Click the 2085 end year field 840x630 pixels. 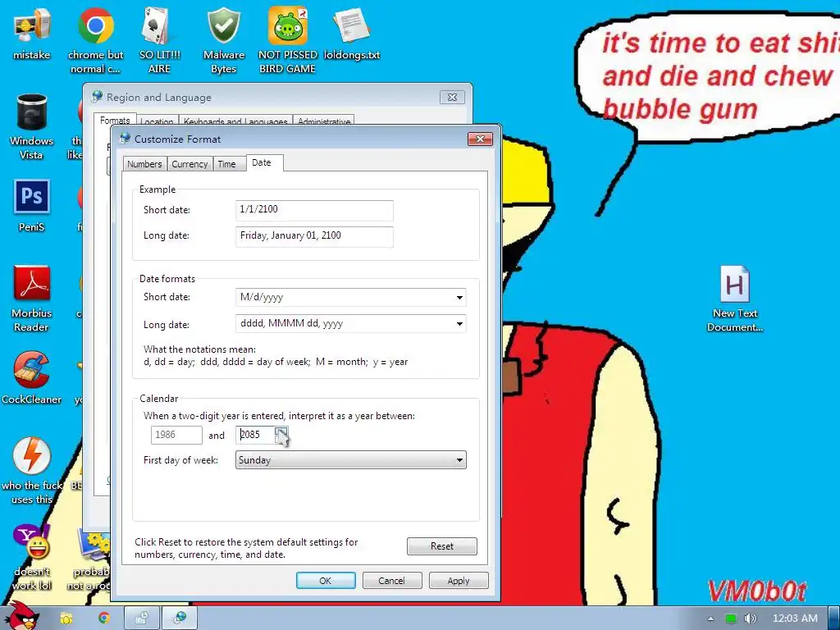(256, 435)
